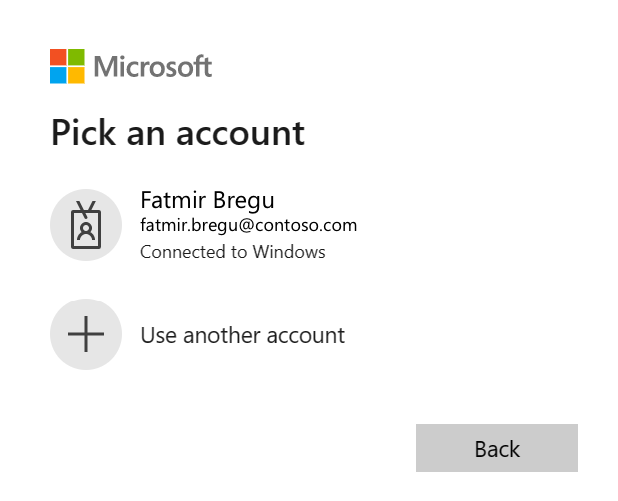Click the red square in the Microsoft logo
Screen dimensions: 618x501
(58, 57)
